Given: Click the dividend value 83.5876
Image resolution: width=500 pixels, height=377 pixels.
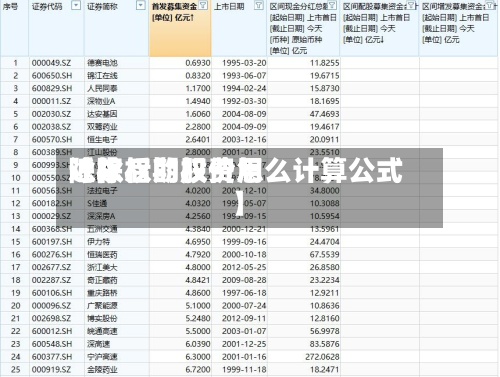Looking at the screenshot, I should point(325,344).
